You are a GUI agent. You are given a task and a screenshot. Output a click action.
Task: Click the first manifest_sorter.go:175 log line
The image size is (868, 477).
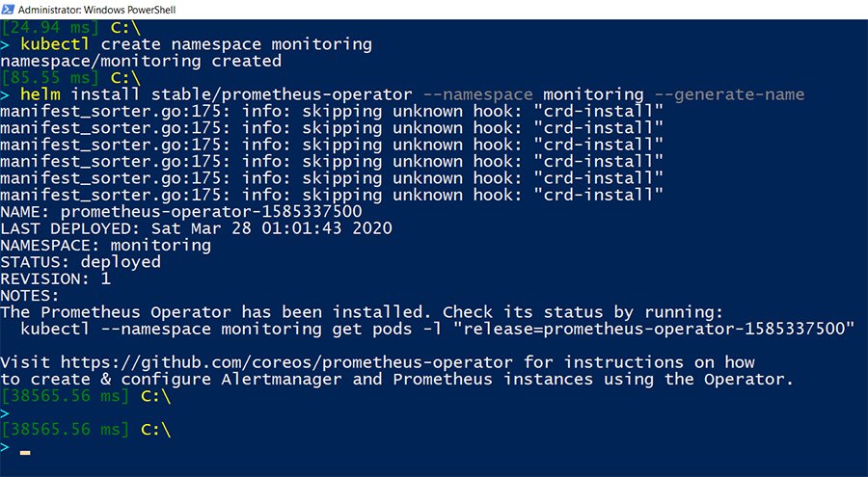[x=332, y=111]
